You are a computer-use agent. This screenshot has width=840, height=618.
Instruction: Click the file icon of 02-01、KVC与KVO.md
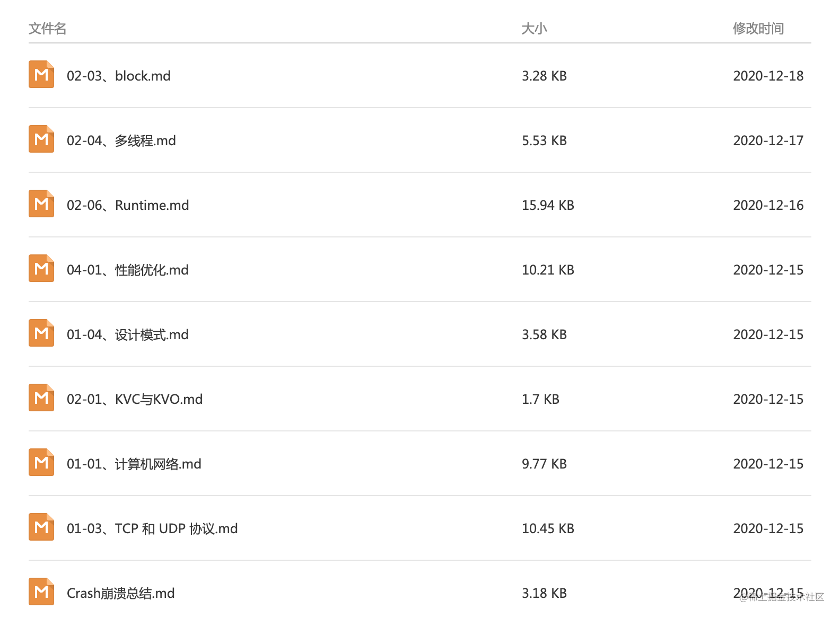tap(41, 398)
